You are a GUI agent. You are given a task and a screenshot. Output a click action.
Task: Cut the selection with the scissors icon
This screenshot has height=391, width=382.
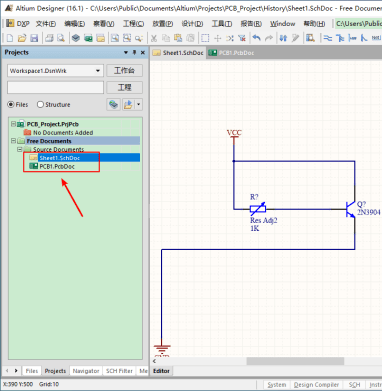tap(154, 38)
